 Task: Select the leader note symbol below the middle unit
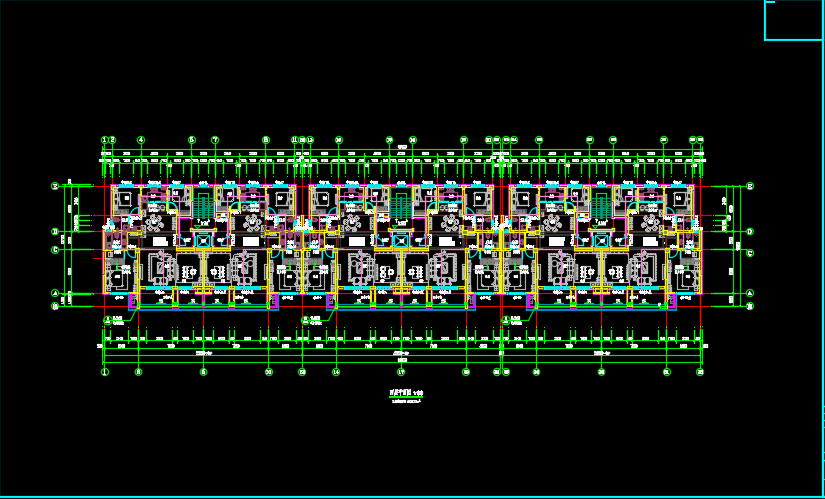[307, 320]
